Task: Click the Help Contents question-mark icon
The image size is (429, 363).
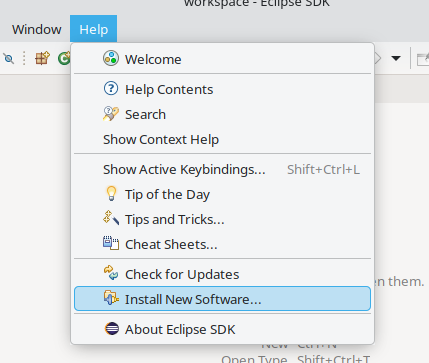Action: click(111, 88)
